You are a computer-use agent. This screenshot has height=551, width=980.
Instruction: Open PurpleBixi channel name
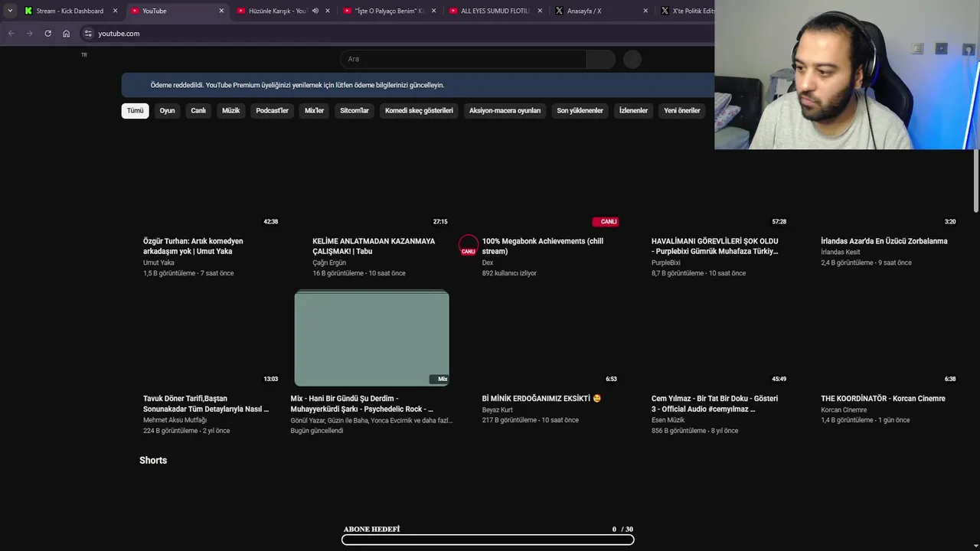(x=666, y=262)
